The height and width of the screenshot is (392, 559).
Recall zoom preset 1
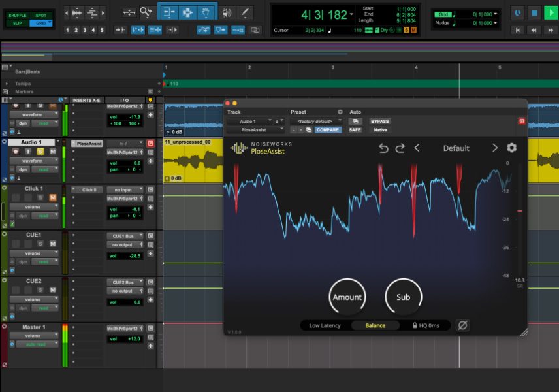click(67, 30)
